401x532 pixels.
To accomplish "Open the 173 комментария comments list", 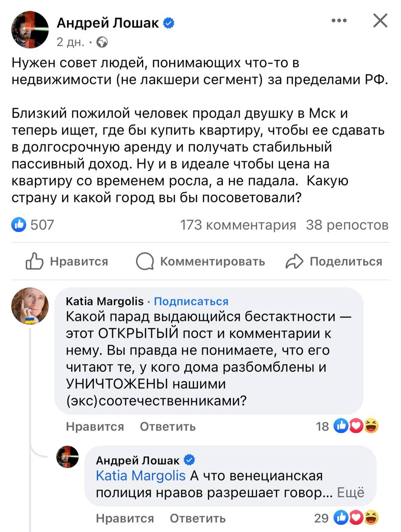I will point(238,225).
